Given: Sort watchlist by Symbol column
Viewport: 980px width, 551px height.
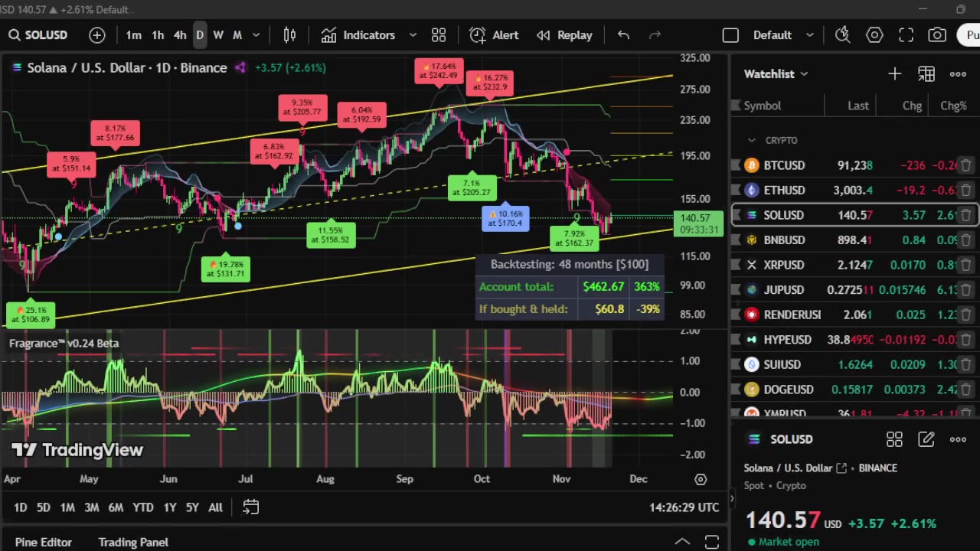Looking at the screenshot, I should tap(763, 106).
